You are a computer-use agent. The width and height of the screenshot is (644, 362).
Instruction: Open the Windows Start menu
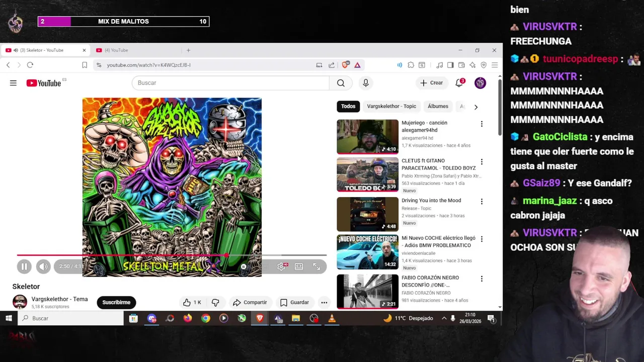[x=9, y=318]
